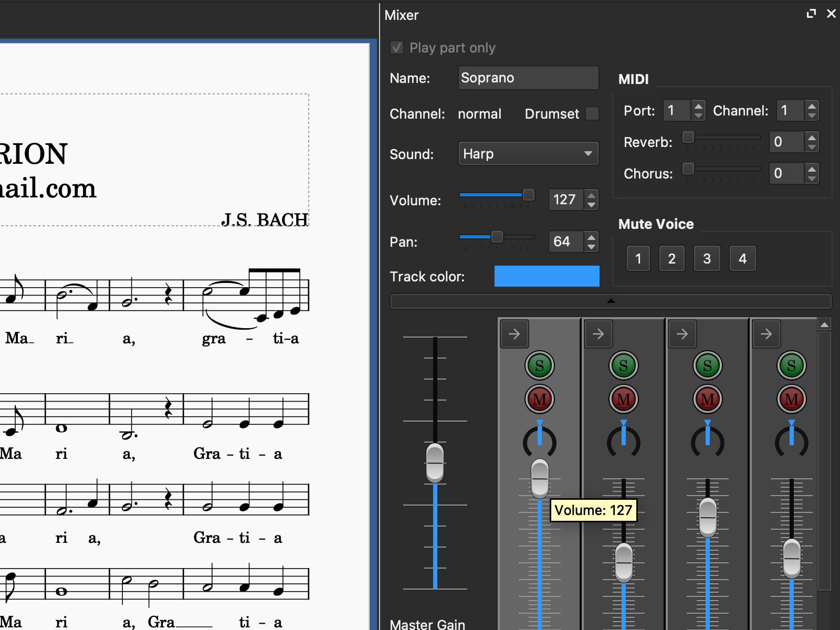Image resolution: width=840 pixels, height=630 pixels.
Task: Mute the first mixer channel strip
Action: click(x=539, y=399)
